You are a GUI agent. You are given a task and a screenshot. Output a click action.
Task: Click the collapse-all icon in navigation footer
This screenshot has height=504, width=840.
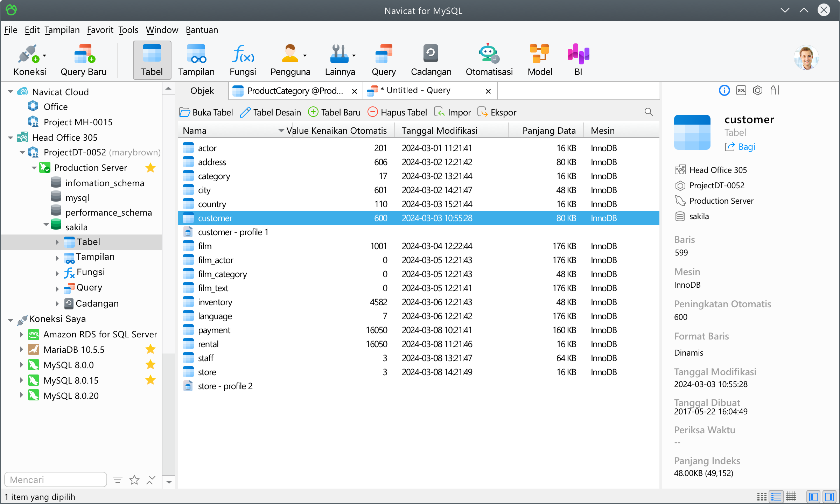click(151, 480)
